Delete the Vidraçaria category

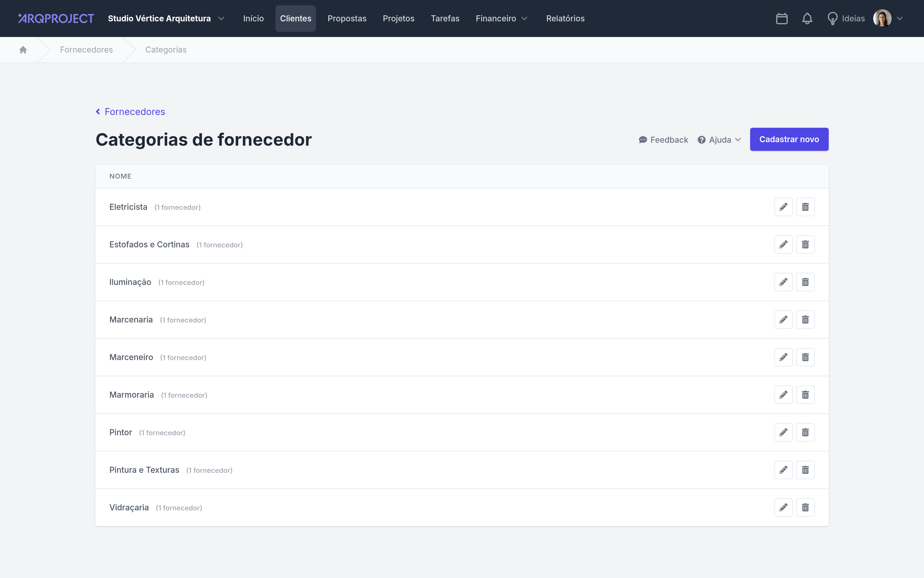(x=805, y=507)
